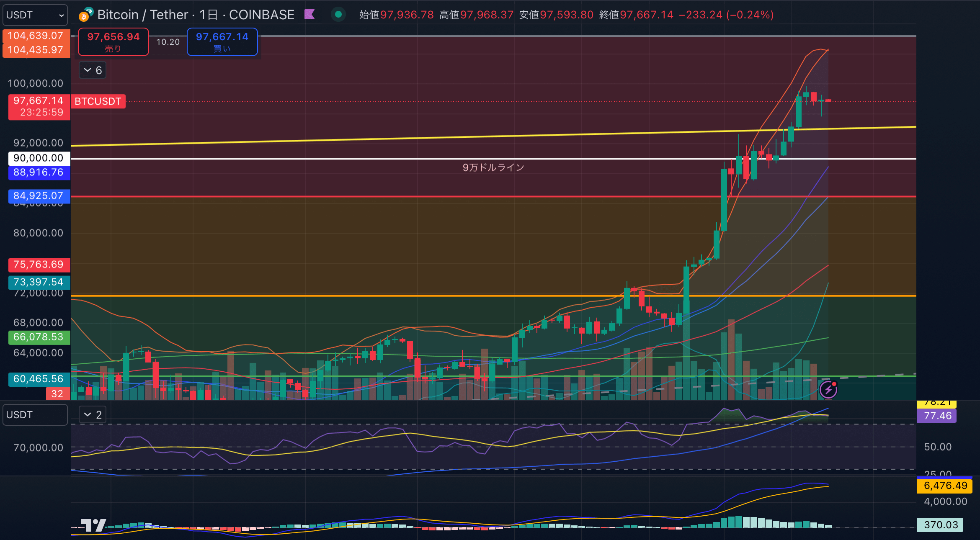This screenshot has height=540, width=980.
Task: Click the 80,000.00 price axis tick
Action: coord(39,233)
